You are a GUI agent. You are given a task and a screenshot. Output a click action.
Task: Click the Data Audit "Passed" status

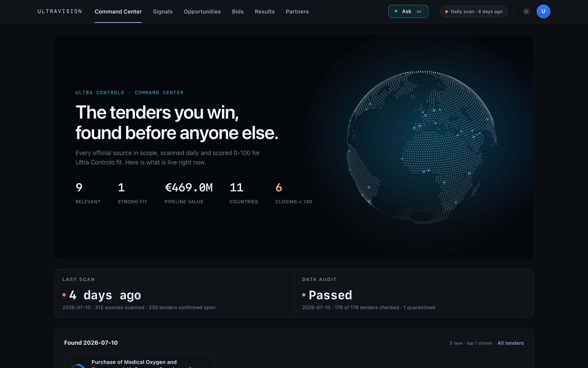point(330,295)
